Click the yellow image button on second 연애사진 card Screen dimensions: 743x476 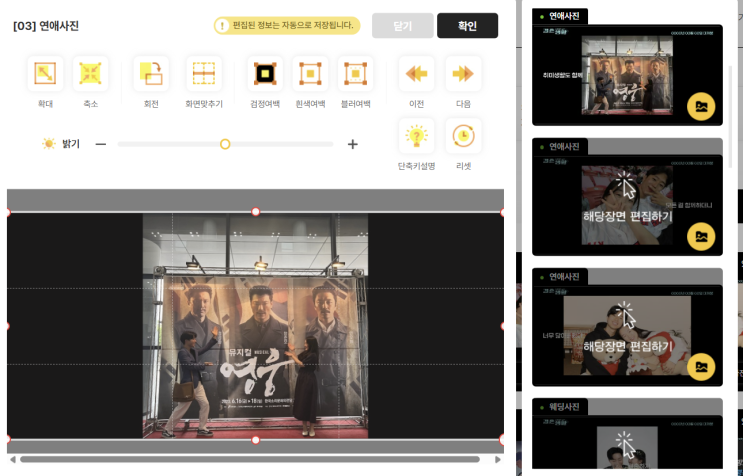pyautogui.click(x=701, y=236)
